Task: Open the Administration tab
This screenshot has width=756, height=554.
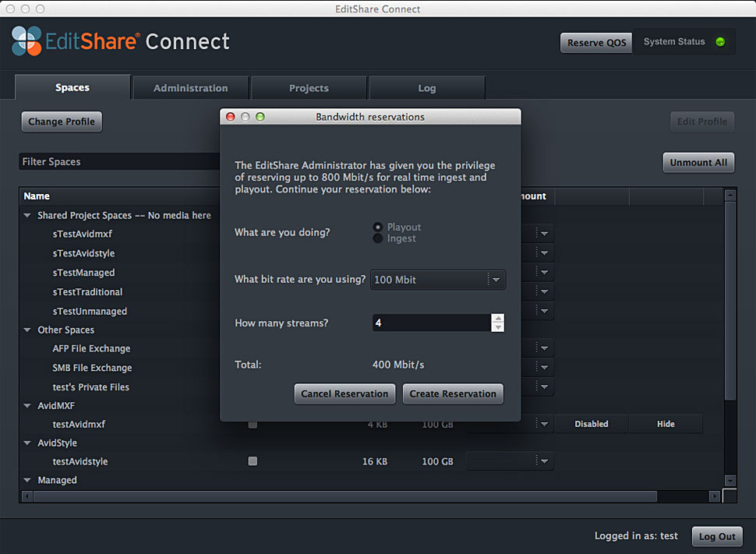Action: 190,88
